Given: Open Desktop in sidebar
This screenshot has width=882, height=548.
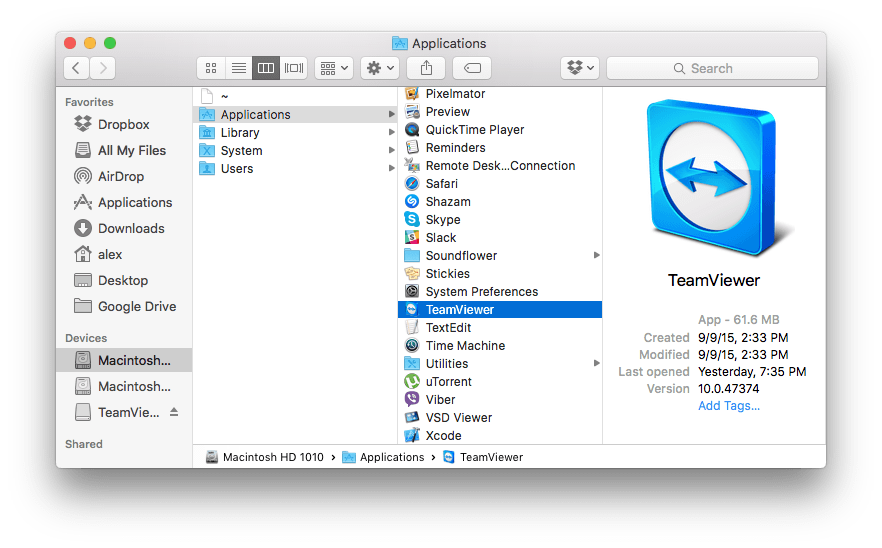Looking at the screenshot, I should click(124, 280).
